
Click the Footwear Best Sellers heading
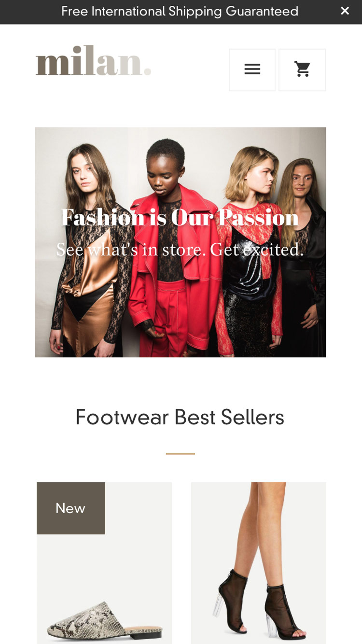(180, 417)
